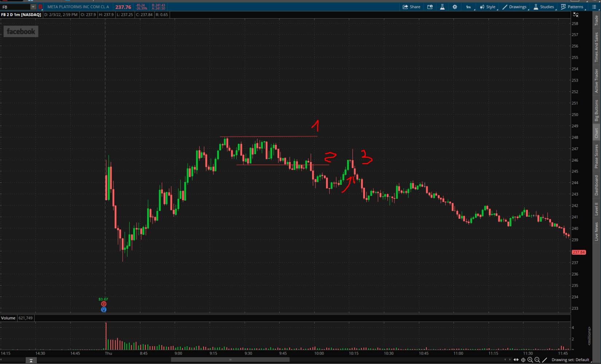601x364 pixels.
Task: Click the expand time axis arrows icon
Action: [x=516, y=360]
